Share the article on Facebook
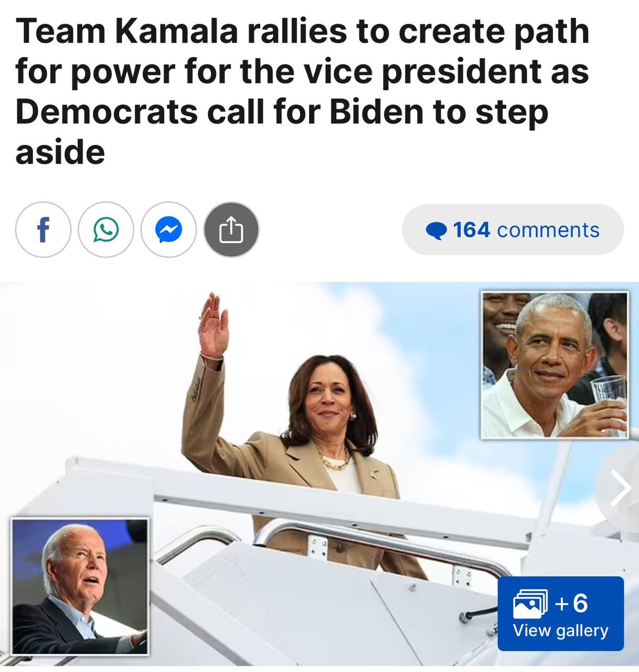 (43, 230)
